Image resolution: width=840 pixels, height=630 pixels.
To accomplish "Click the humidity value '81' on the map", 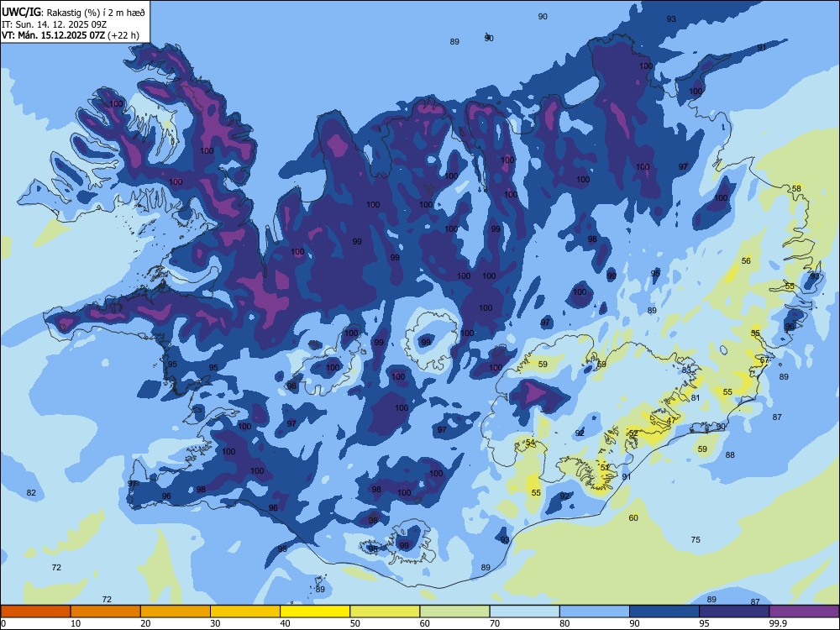I will [x=696, y=397].
